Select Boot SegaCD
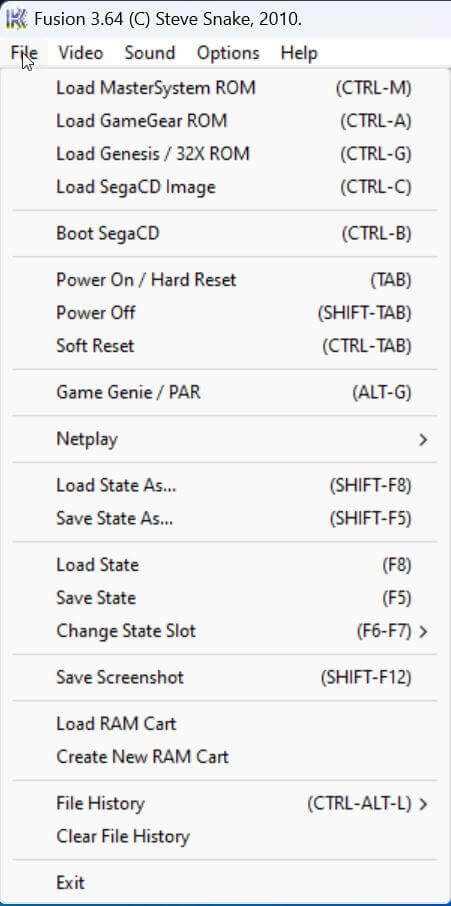The image size is (451, 906). [225, 234]
